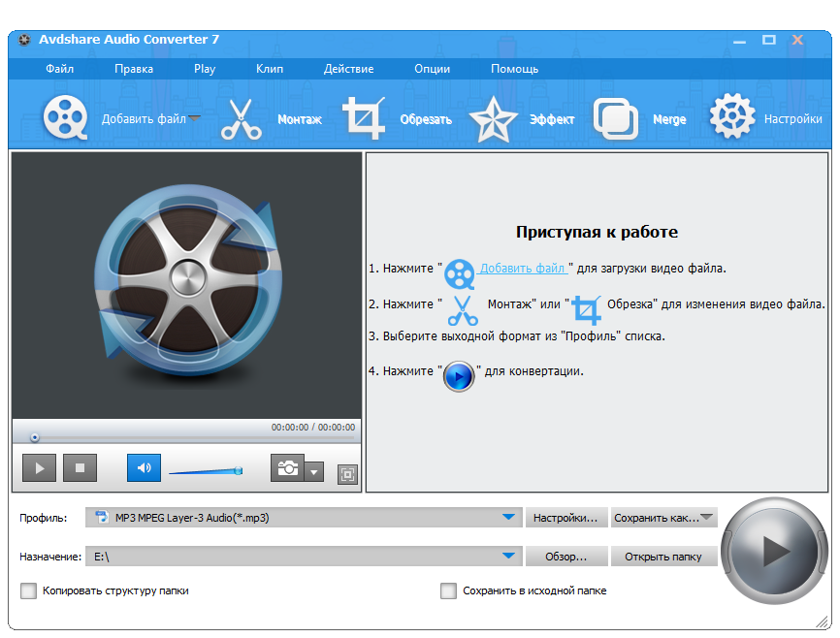Open Настройки via the gear icon
The height and width of the screenshot is (638, 840).
(731, 114)
